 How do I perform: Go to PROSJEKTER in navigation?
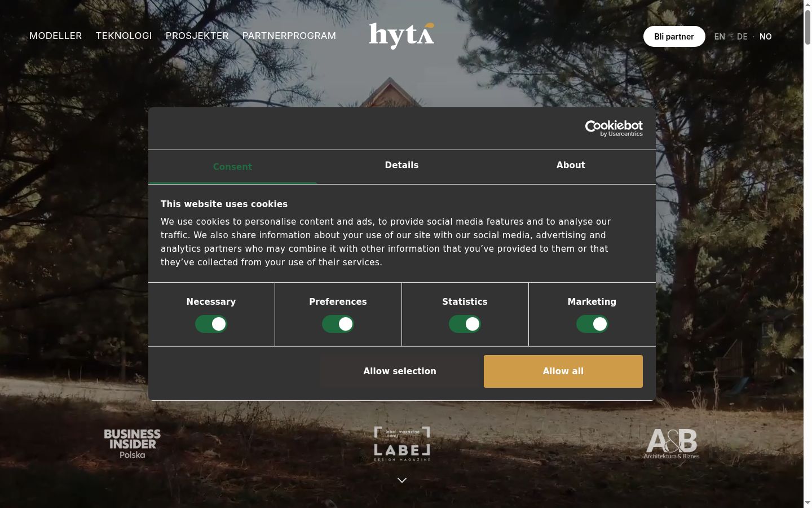[197, 36]
